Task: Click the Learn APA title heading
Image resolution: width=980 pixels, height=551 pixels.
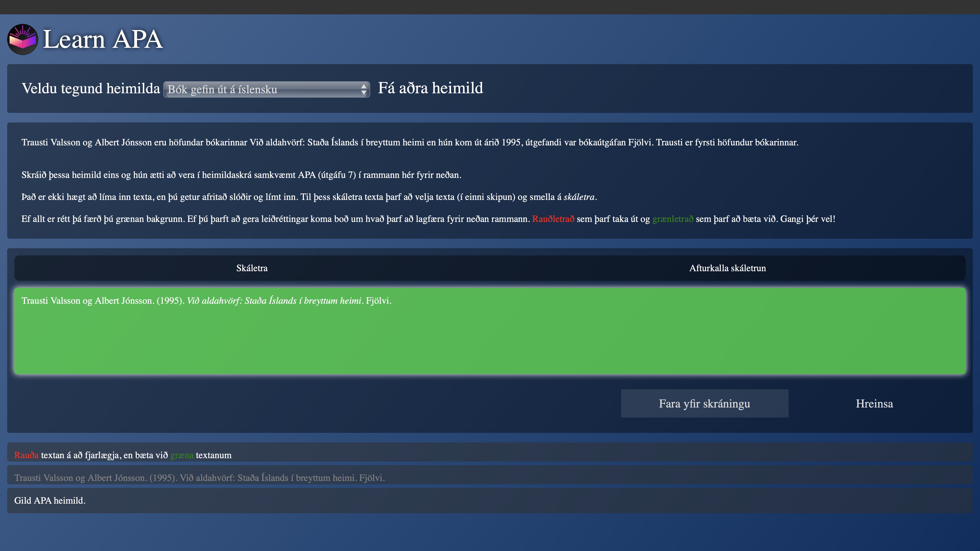Action: click(x=103, y=39)
